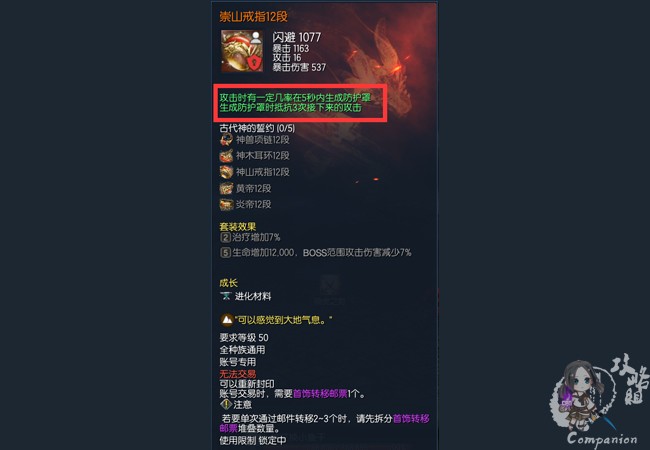
Task: Click the item title 崇山戒指12段
Action: tap(253, 17)
